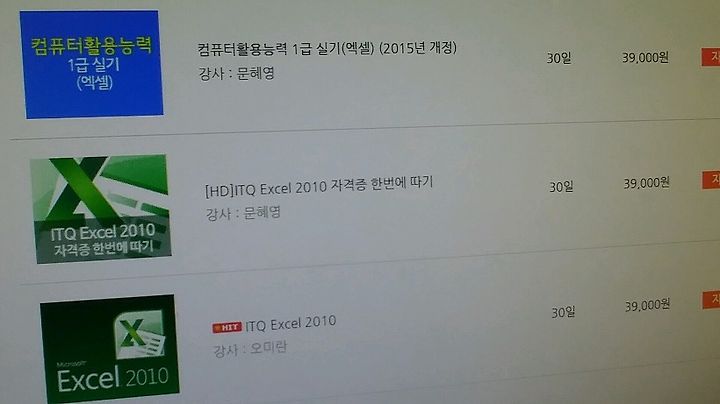Open the ITQ Excel 2010 title beside HIT badge
The height and width of the screenshot is (404, 720).
pos(290,323)
